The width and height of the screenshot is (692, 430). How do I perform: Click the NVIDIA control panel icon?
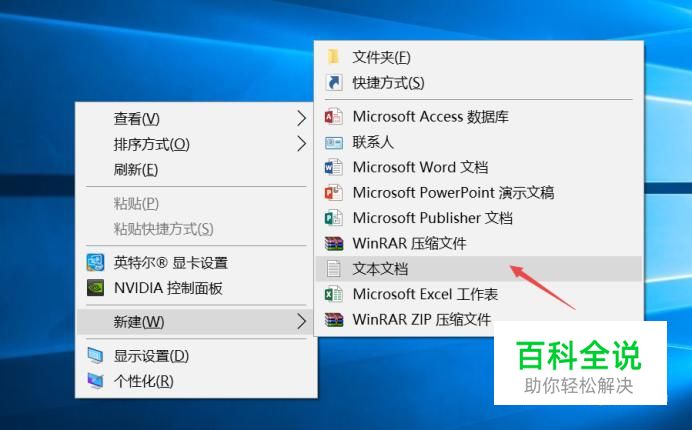click(x=95, y=288)
